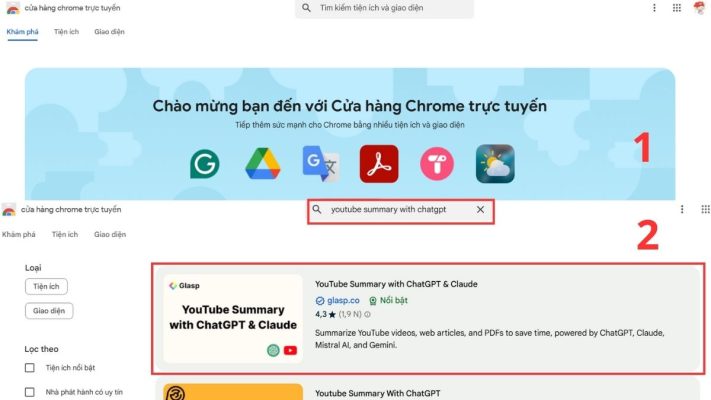Filter by Tiện ích type button
711x400 pixels.
(46, 287)
